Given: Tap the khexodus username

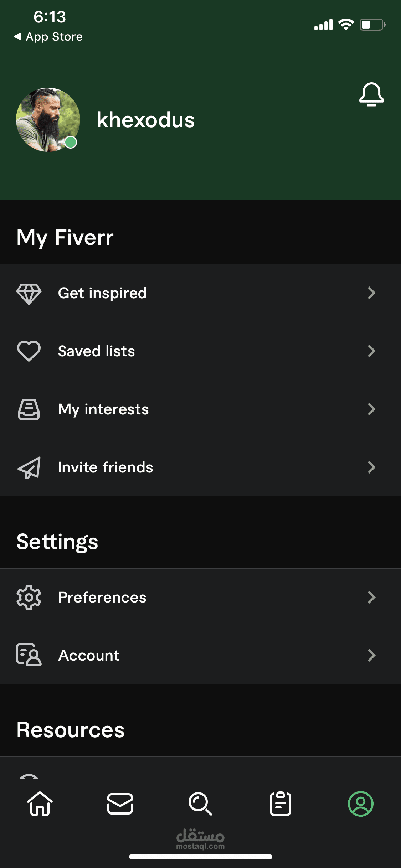Looking at the screenshot, I should point(146,120).
